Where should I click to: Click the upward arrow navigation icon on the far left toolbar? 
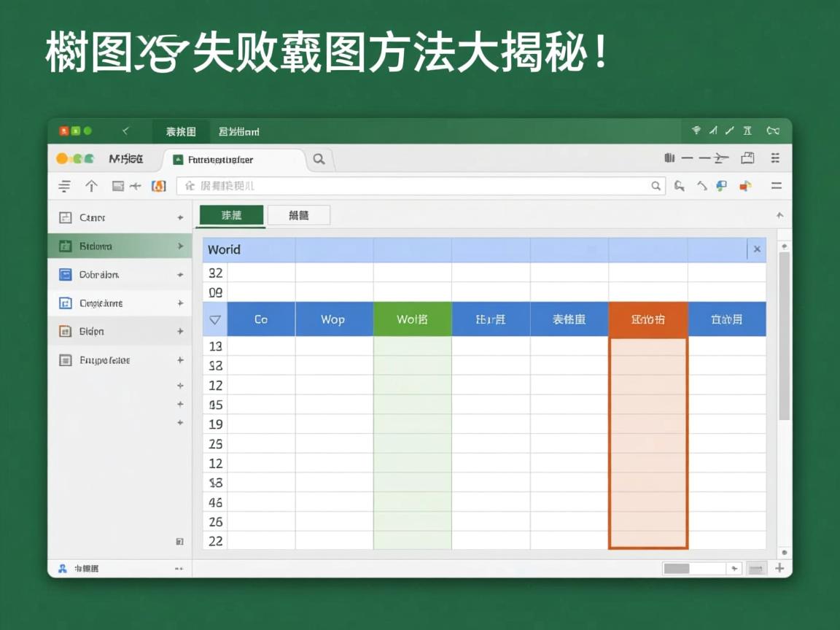pyautogui.click(x=91, y=186)
